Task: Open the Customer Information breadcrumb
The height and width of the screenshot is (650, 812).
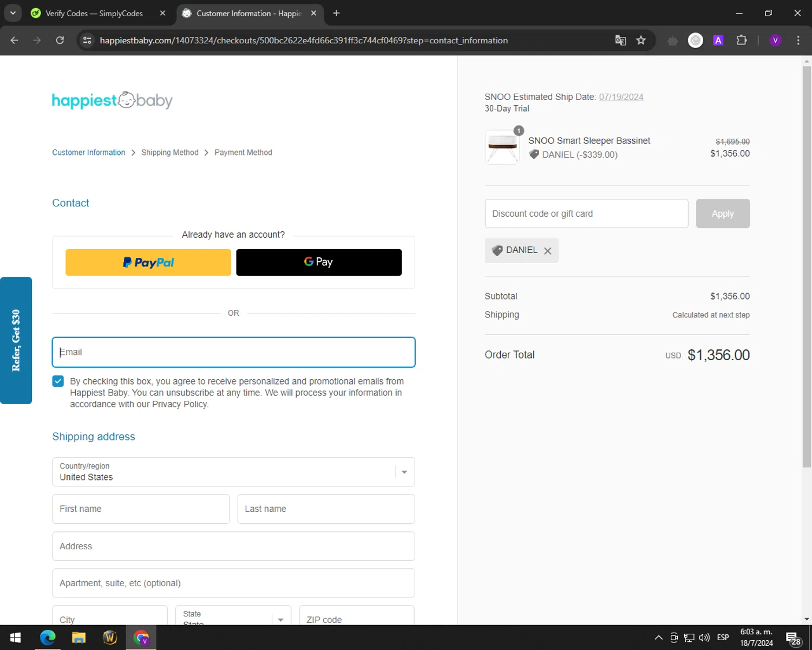Action: tap(88, 153)
